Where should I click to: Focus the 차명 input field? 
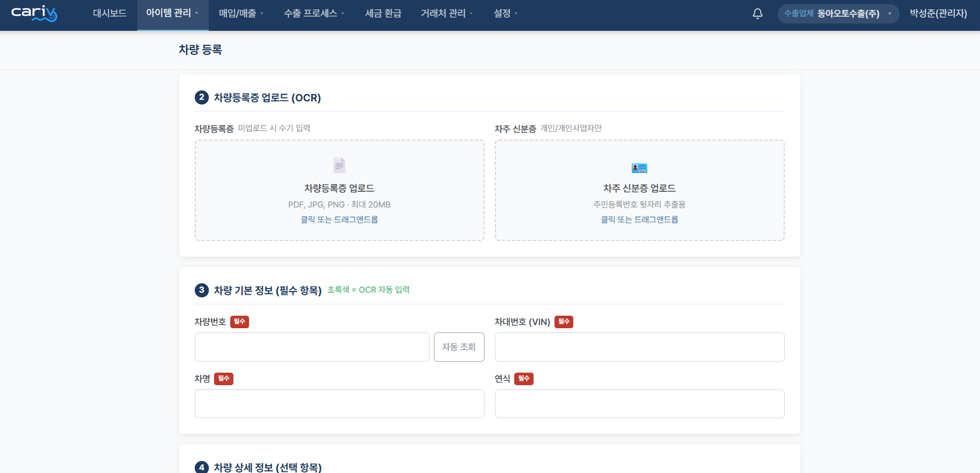339,404
